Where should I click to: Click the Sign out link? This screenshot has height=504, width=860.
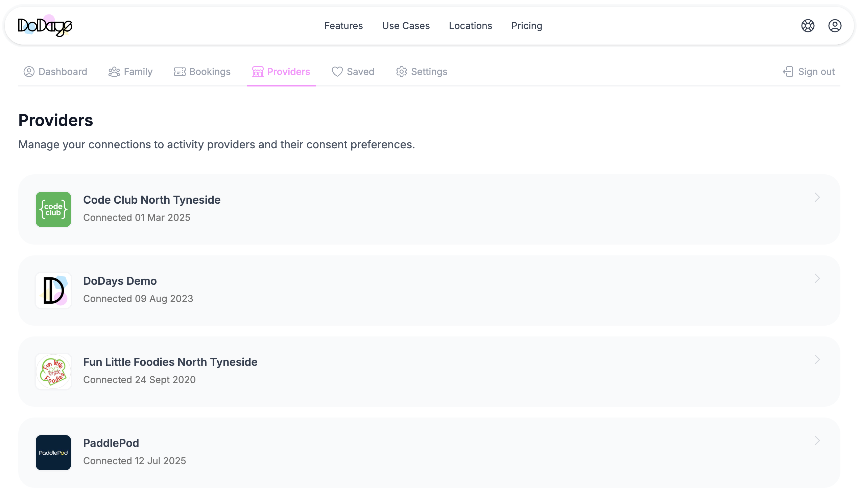[809, 72]
